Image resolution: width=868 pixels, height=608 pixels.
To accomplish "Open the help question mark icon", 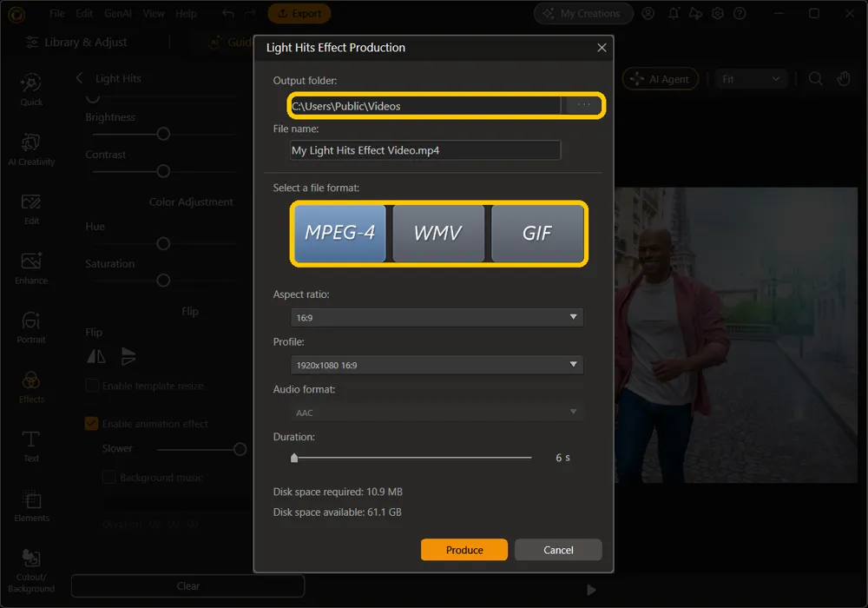I will tap(740, 13).
